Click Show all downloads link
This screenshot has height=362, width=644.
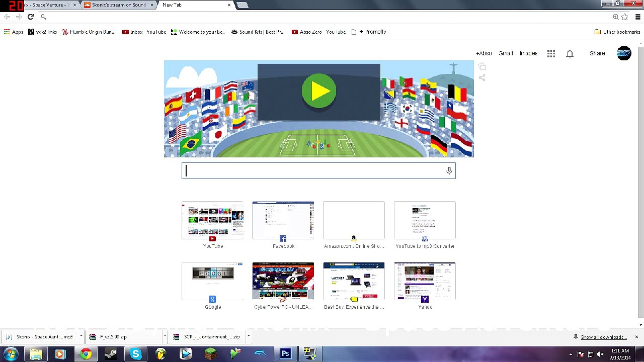603,337
